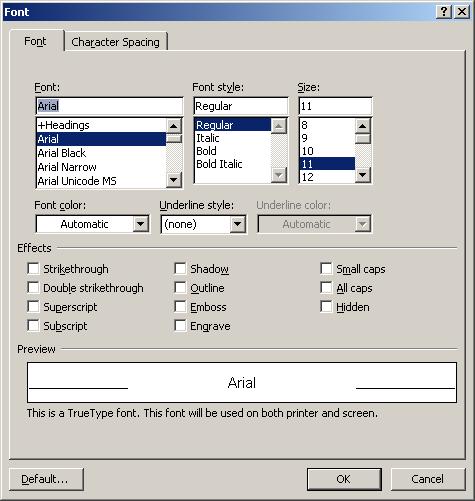Image resolution: width=475 pixels, height=501 pixels.
Task: Click the size list scroll up arrow
Action: pyautogui.click(x=362, y=126)
